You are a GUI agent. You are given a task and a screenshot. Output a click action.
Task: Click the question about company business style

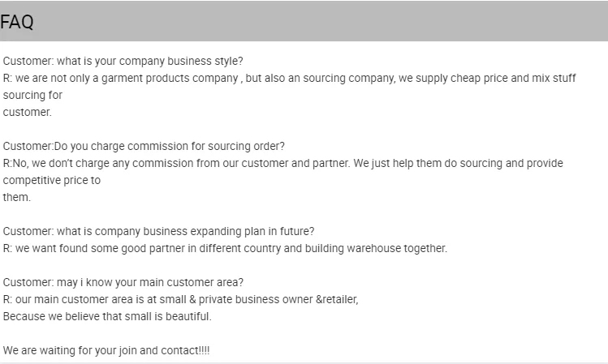(123, 61)
